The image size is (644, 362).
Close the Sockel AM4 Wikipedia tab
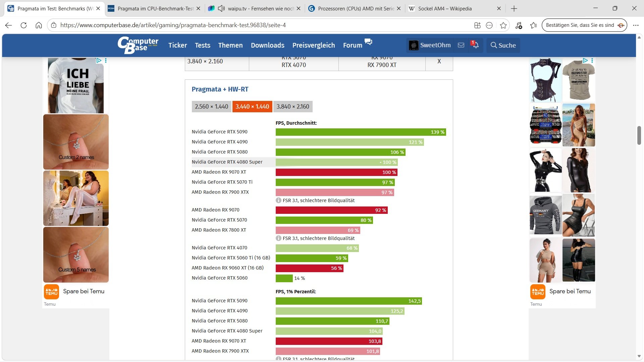point(499,9)
